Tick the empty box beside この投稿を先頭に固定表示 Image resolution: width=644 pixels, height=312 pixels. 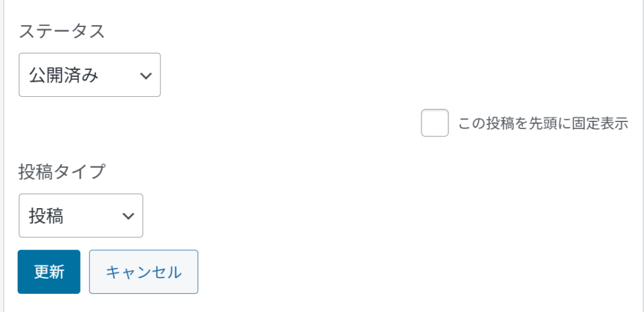[x=435, y=123]
